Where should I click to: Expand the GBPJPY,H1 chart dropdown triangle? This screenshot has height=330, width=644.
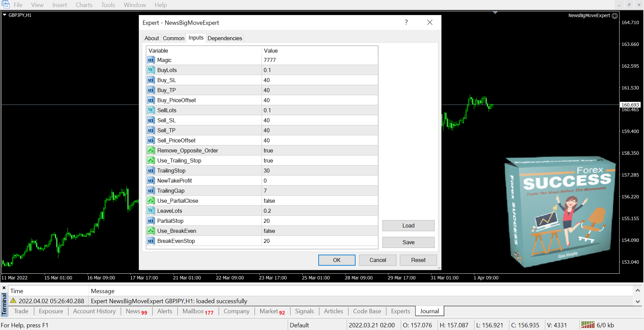[x=5, y=15]
